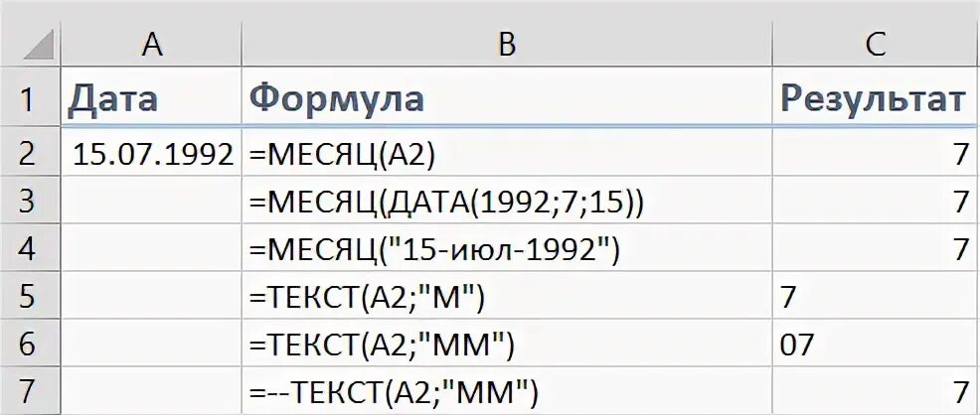Click the cell with date 15.07.1992
Image resolution: width=980 pixels, height=415 pixels.
153,153
